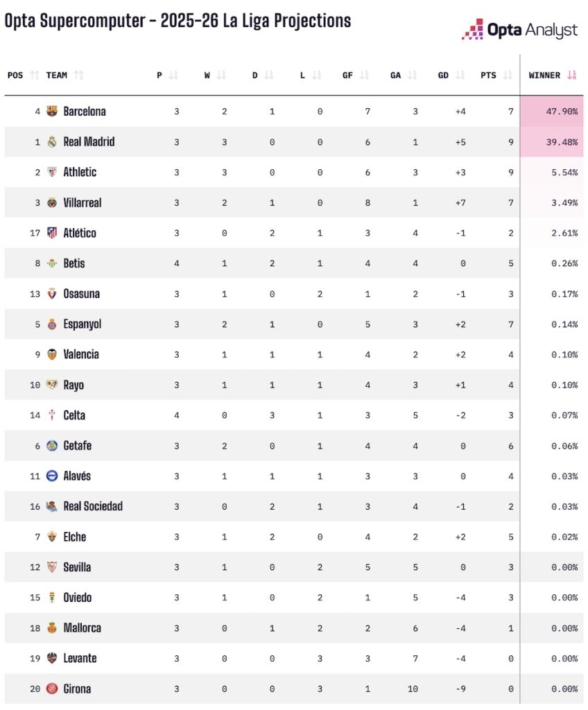Viewport: 588px width, 710px height.
Task: Select the Atlético striped crest
Action: point(52,233)
